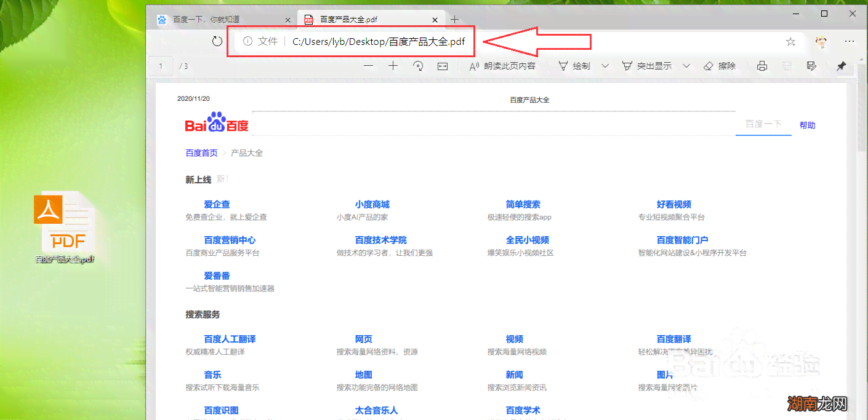This screenshot has width=868, height=420.
Task: Open the 新闻 link
Action: pyautogui.click(x=514, y=374)
